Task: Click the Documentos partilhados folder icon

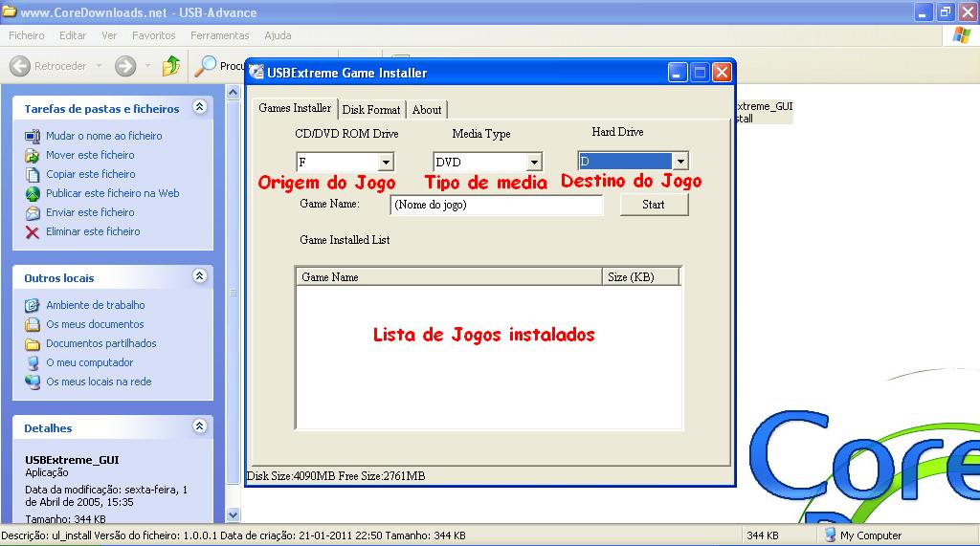Action: tap(33, 344)
